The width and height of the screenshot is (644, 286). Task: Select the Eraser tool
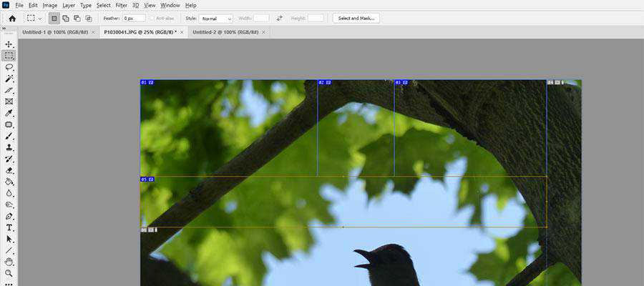tap(9, 170)
